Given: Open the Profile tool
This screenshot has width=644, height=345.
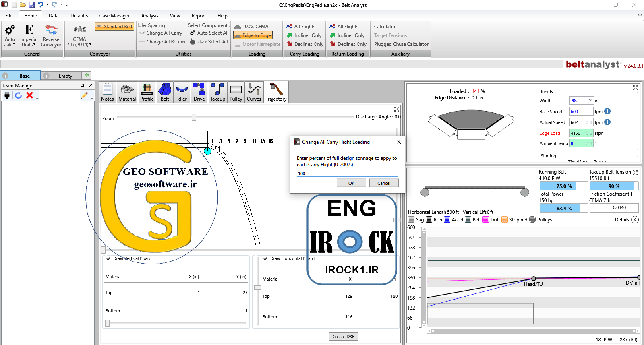Looking at the screenshot, I should click(x=147, y=92).
